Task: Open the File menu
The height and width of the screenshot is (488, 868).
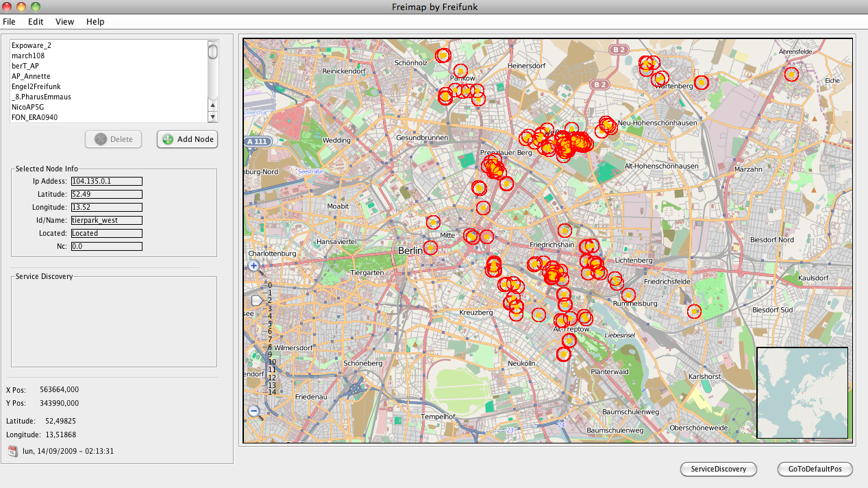Action: (x=9, y=22)
